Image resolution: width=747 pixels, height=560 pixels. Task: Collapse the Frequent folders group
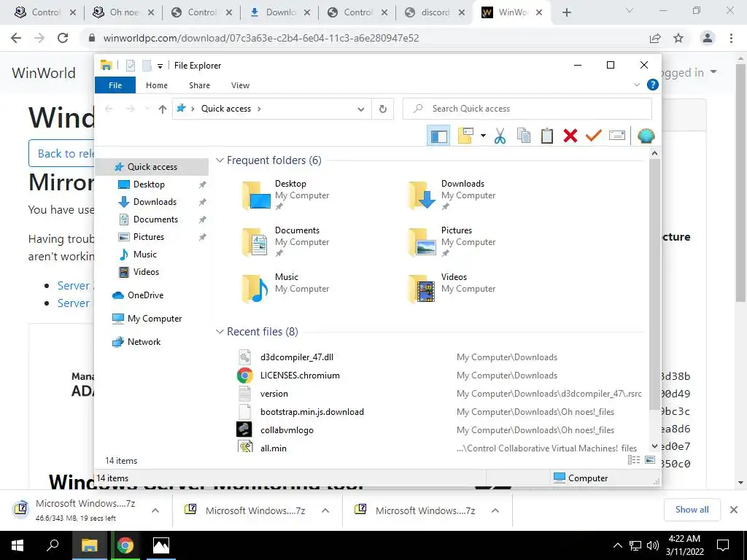click(220, 160)
